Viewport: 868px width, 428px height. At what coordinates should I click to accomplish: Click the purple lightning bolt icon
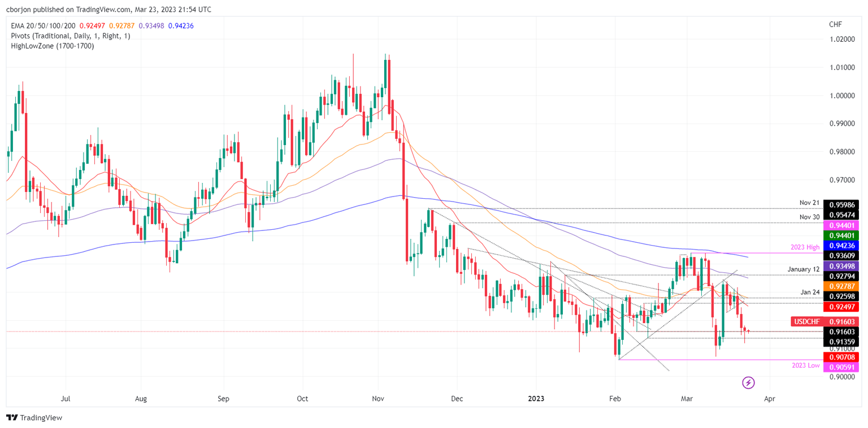click(x=749, y=383)
